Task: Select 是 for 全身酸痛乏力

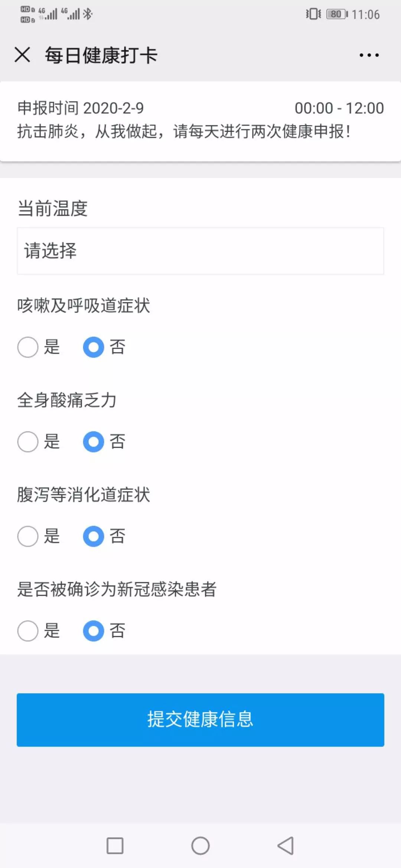Action: coord(28,442)
